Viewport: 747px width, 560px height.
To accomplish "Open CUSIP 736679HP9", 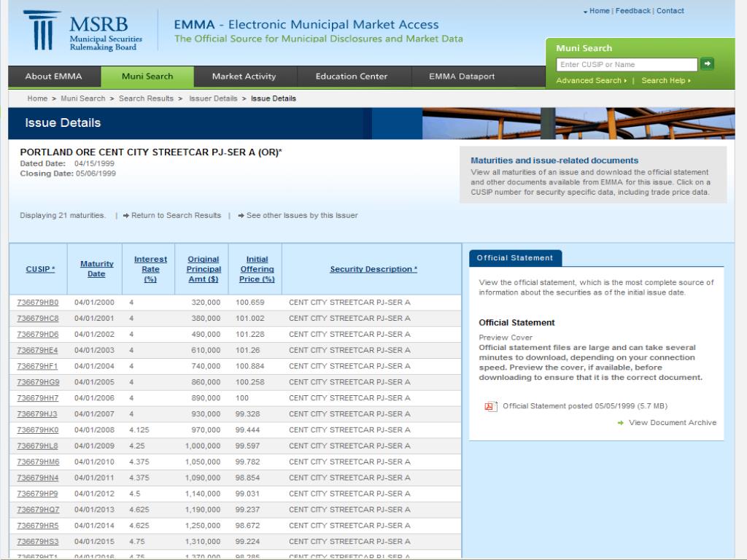I will (x=38, y=494).
